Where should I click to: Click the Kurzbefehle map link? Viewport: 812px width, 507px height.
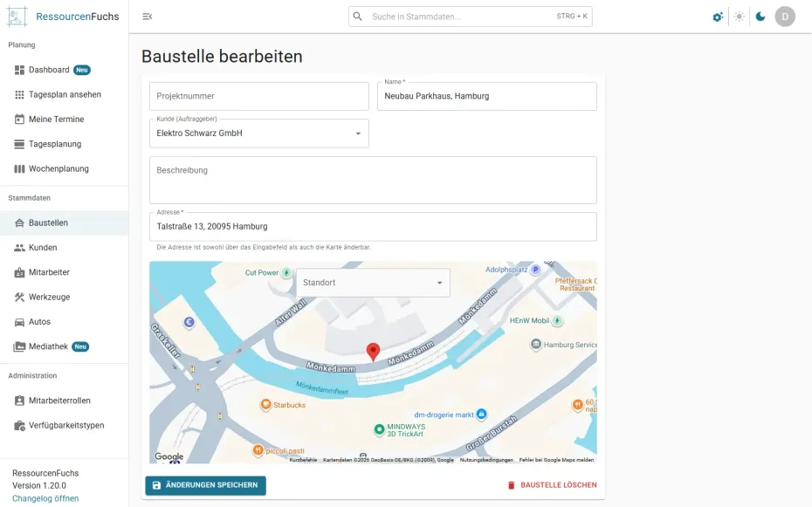(x=304, y=459)
